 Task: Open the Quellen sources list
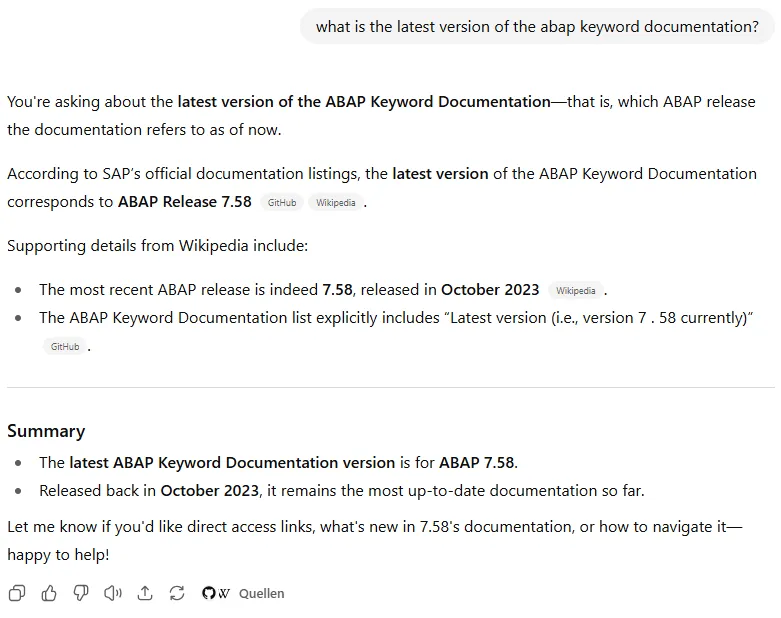pyautogui.click(x=261, y=593)
